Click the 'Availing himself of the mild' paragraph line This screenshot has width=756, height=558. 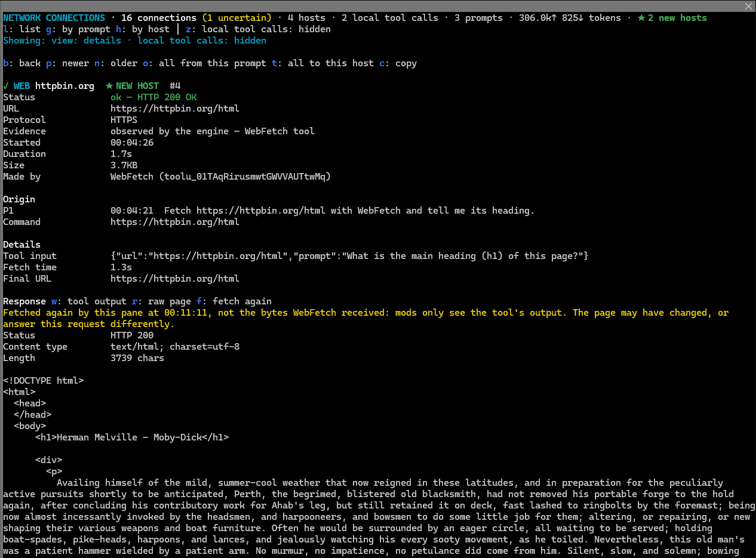click(389, 482)
